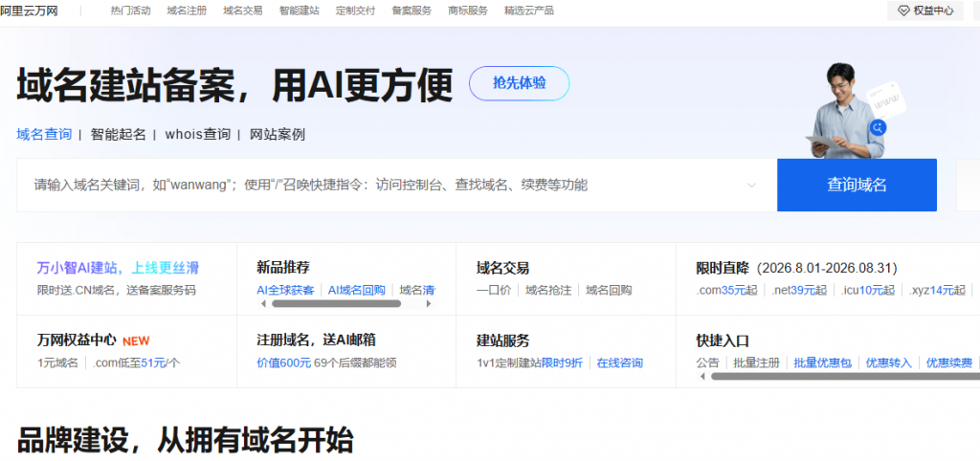Click the man holding tablet illustration
980x461 pixels.
pyautogui.click(x=844, y=111)
